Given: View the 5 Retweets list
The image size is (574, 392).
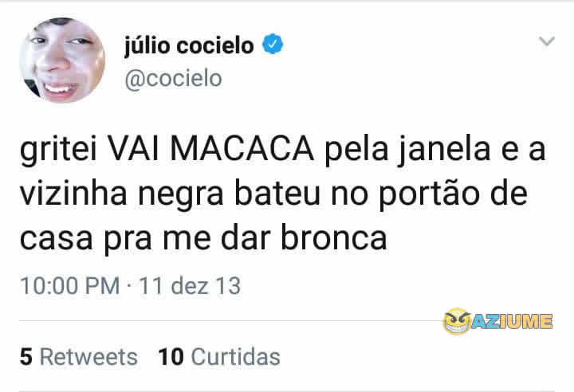Looking at the screenshot, I should pyautogui.click(x=79, y=356).
